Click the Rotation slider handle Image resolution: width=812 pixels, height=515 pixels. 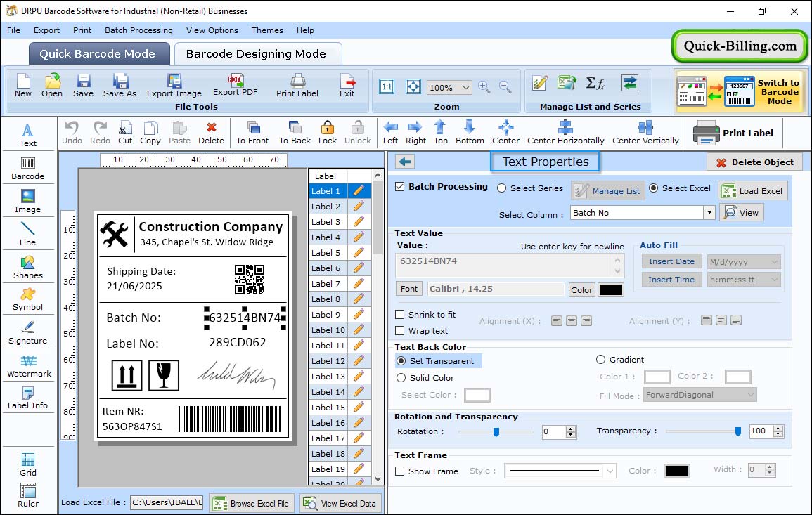pyautogui.click(x=496, y=431)
